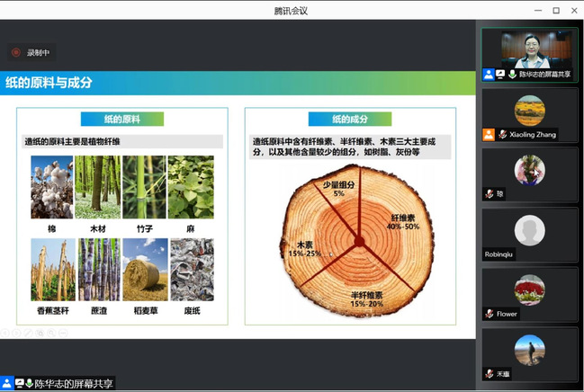Click Xiaoling Zhang's landscape avatar
This screenshot has width=584, height=392.
coord(529,110)
